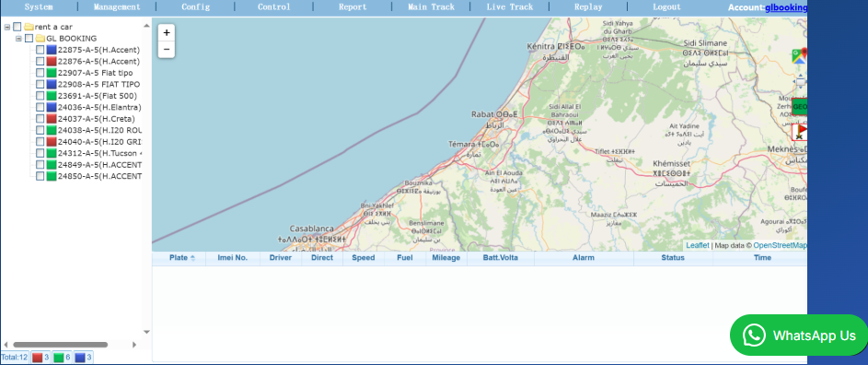Select the GL BOOKING group checkbox

tap(29, 39)
